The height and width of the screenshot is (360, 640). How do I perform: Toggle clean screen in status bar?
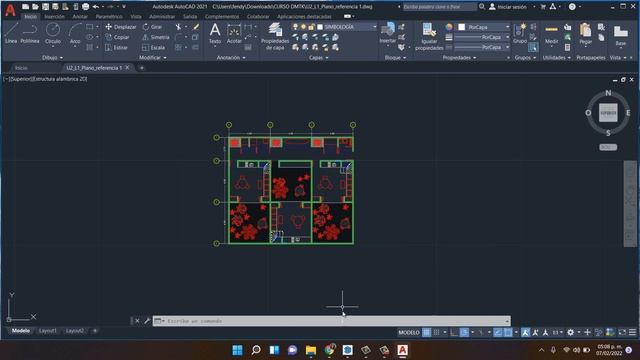pyautogui.click(x=622, y=332)
